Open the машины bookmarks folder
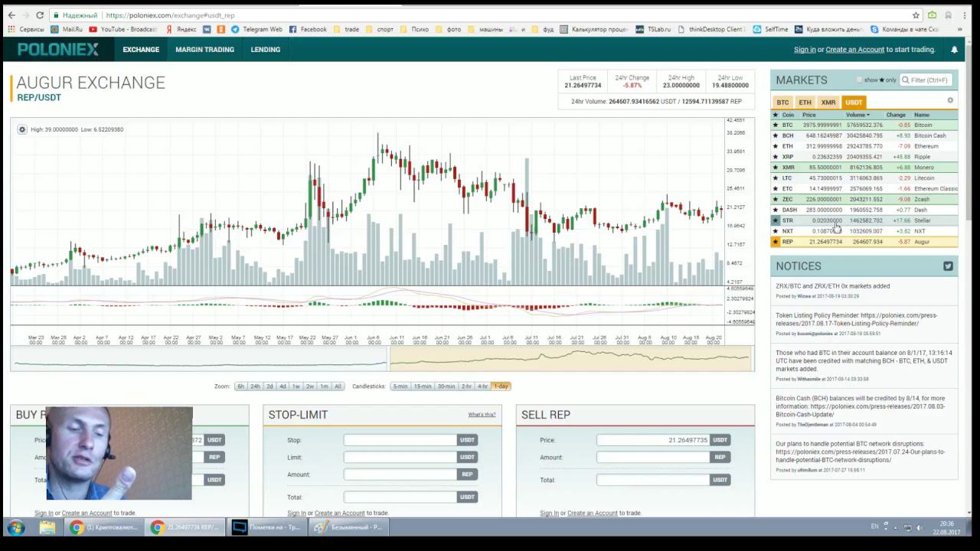980x551 pixels. 485,30
